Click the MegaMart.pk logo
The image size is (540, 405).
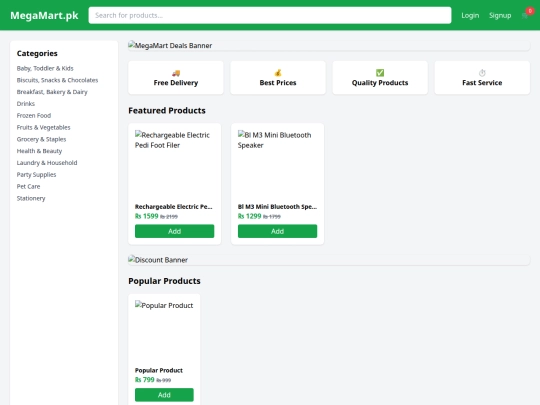tap(44, 15)
